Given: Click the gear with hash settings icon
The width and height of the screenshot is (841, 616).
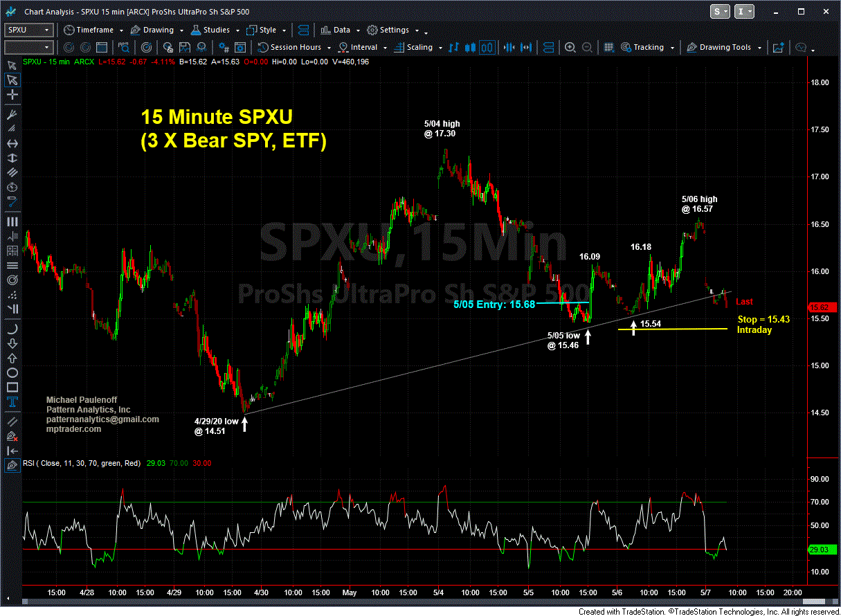Looking at the screenshot, I should point(224,48).
